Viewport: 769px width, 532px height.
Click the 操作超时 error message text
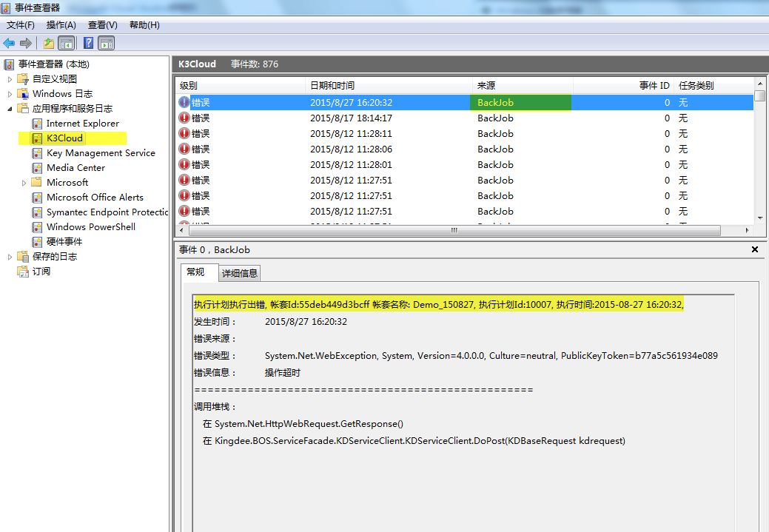(x=283, y=373)
